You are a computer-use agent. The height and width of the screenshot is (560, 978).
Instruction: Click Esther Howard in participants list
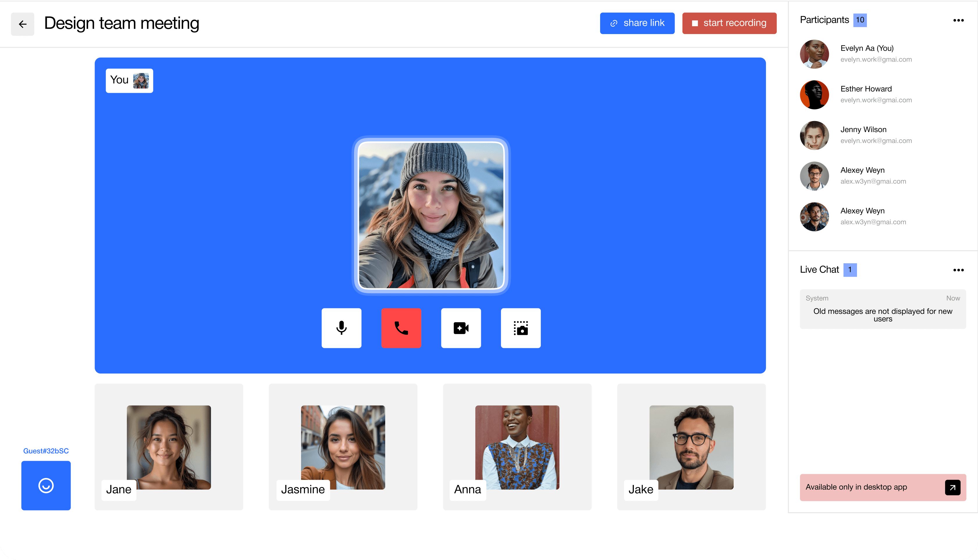point(866,89)
